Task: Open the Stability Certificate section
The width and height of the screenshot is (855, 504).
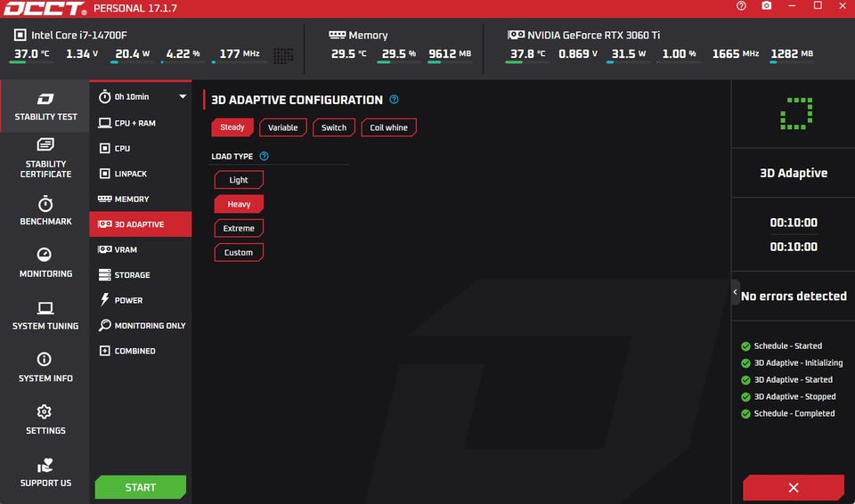Action: click(x=45, y=159)
